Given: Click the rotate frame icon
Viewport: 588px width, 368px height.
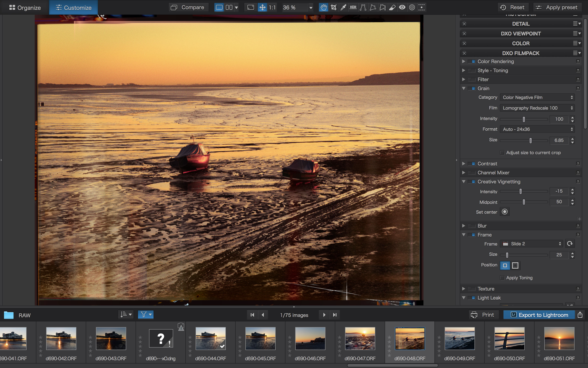Looking at the screenshot, I should 570,244.
